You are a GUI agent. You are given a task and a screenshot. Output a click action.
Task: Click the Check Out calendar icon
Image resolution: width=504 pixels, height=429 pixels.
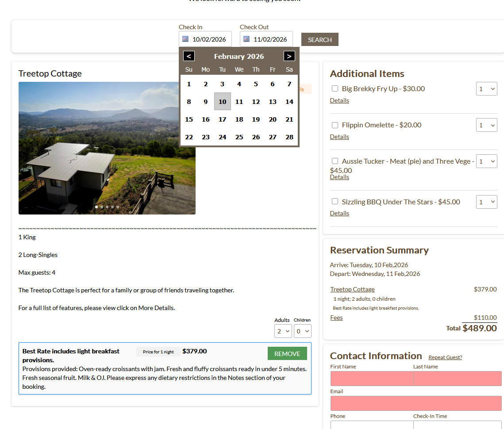pos(246,39)
